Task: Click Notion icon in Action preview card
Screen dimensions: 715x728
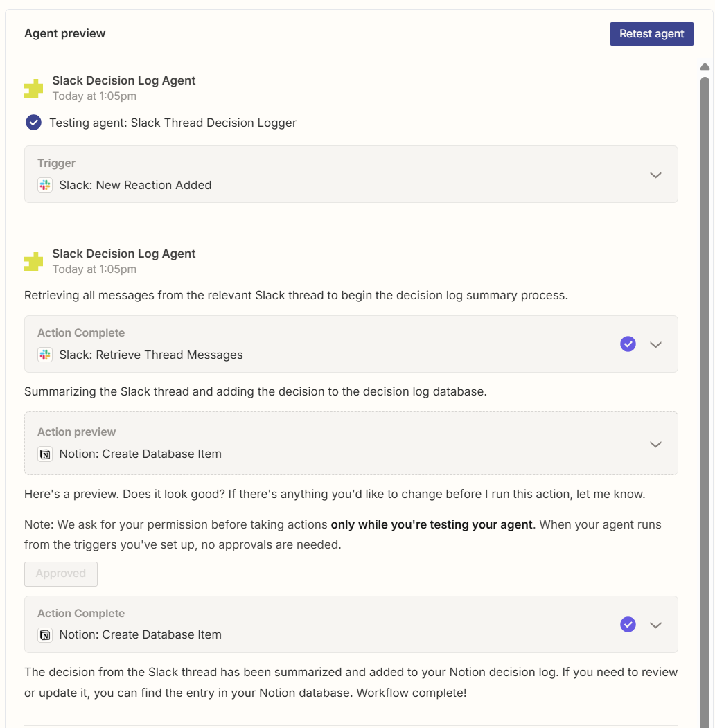Action: pos(45,454)
